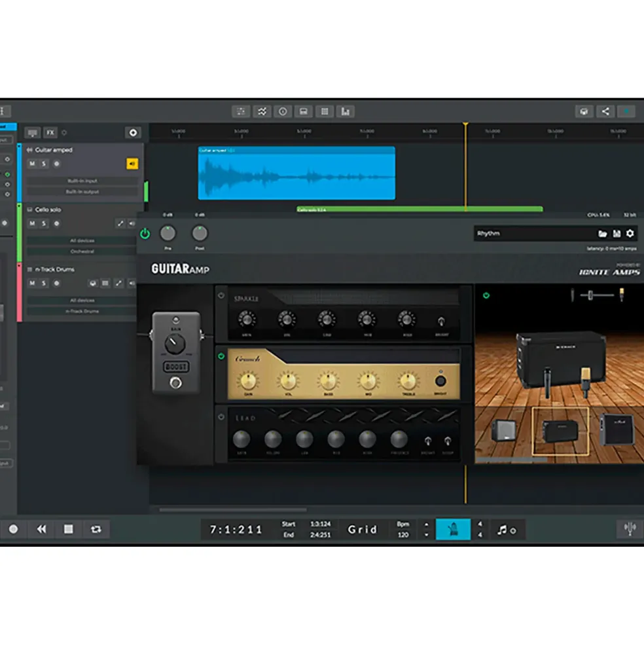
Task: Increase Bpm with up stepper arrow
Action: (427, 525)
